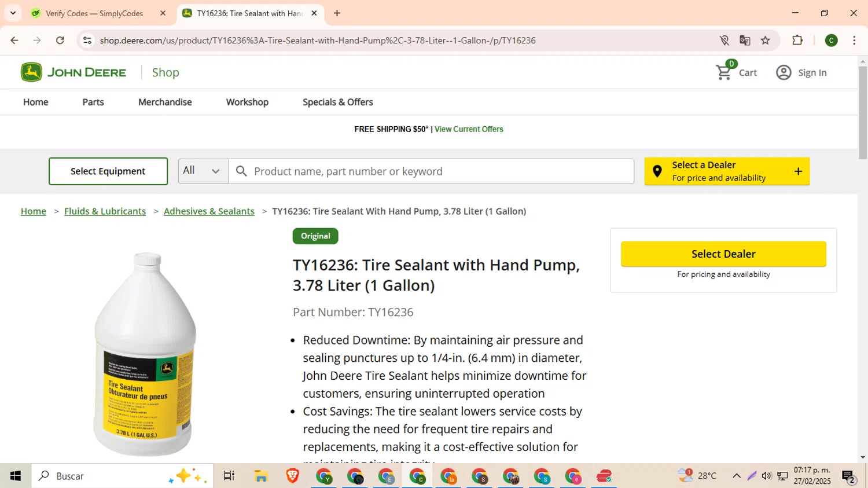Screen dimensions: 868x488
Task: Click the dealer location pin icon
Action: click(x=657, y=171)
